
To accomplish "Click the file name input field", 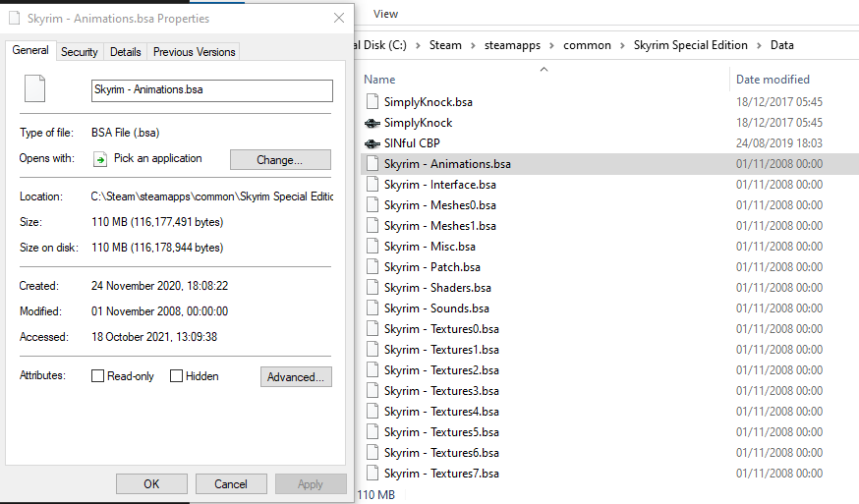I will point(212,90).
